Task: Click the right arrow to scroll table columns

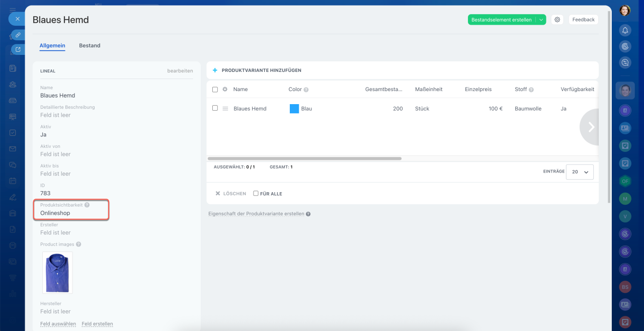Action: (591, 127)
